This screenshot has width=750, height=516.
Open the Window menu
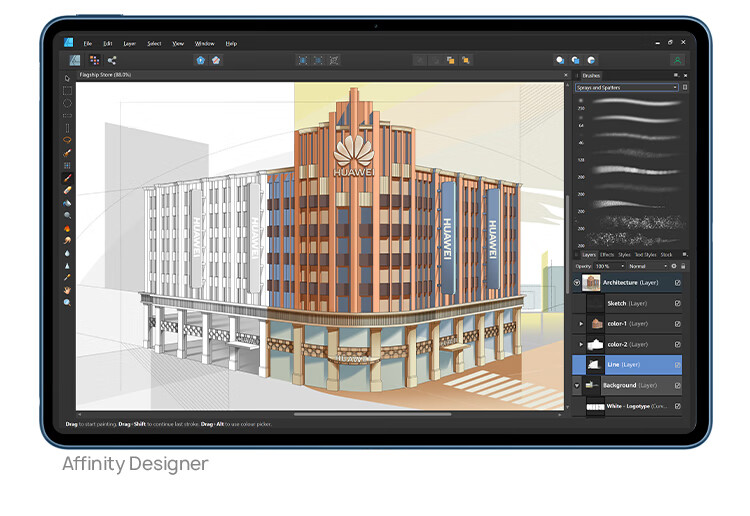click(x=205, y=44)
